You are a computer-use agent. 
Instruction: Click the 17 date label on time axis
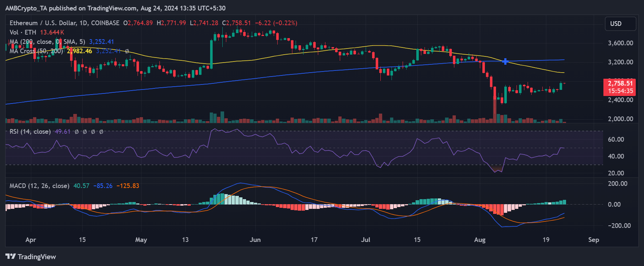pyautogui.click(x=314, y=240)
